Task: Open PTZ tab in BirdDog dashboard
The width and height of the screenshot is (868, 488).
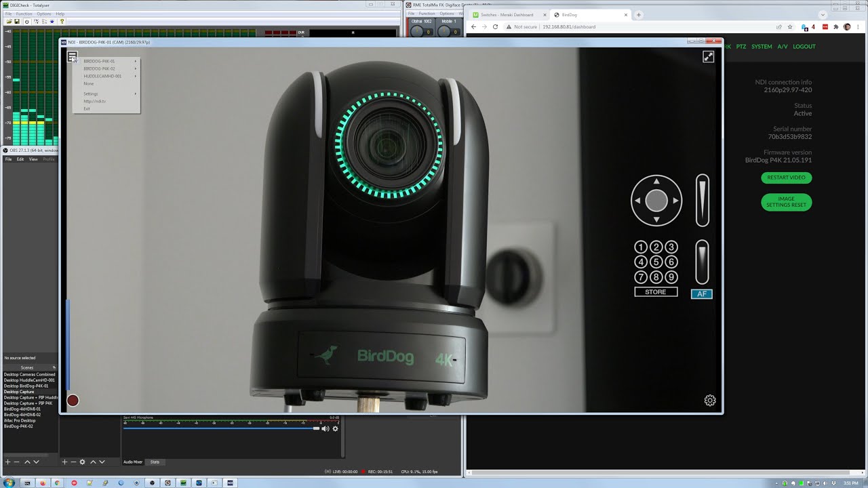Action: pos(741,47)
